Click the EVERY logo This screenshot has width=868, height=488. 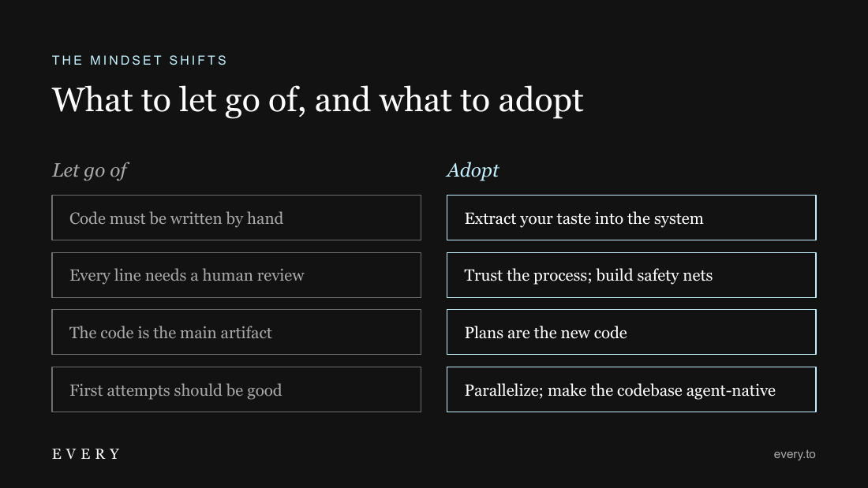coord(86,454)
